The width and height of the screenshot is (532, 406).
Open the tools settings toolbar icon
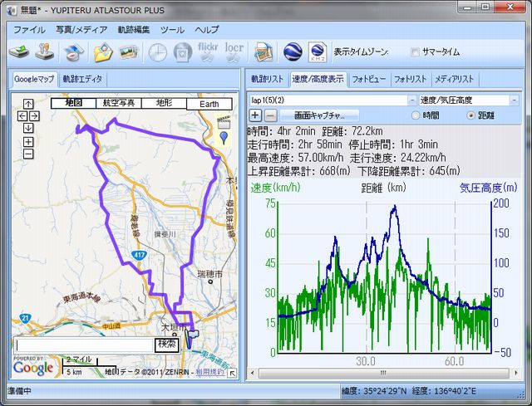click(x=45, y=52)
